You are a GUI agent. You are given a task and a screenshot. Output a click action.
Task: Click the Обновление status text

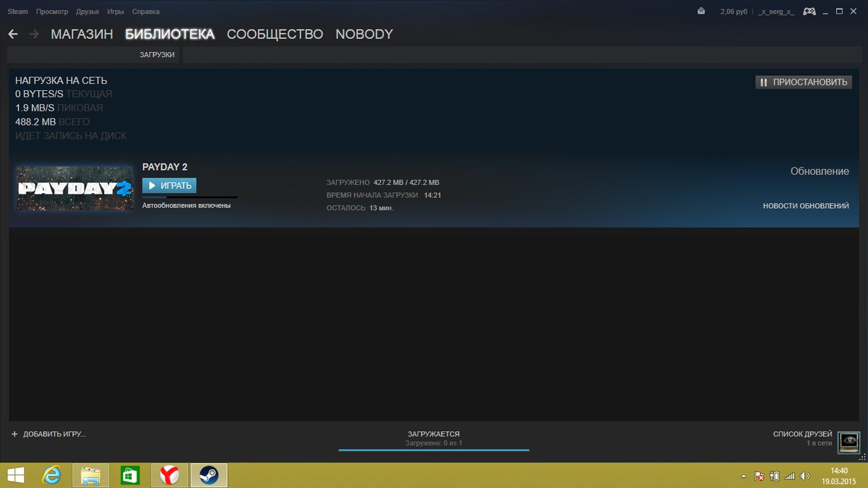[820, 171]
